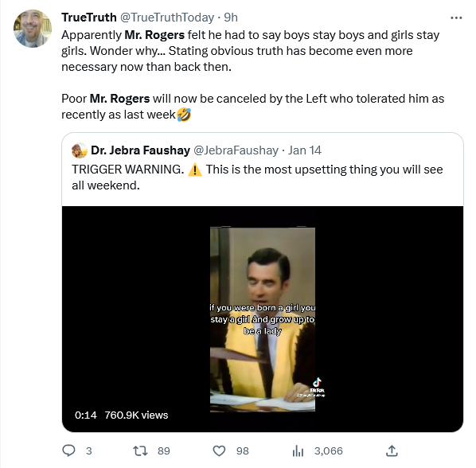Click the 98 likes count
Image resolution: width=476 pixels, height=468 pixels.
243,451
